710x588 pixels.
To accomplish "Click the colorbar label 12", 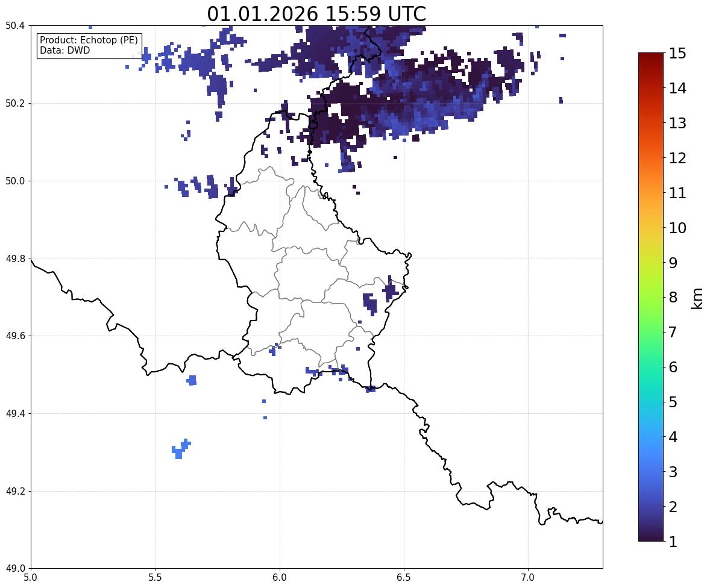I will [677, 158].
